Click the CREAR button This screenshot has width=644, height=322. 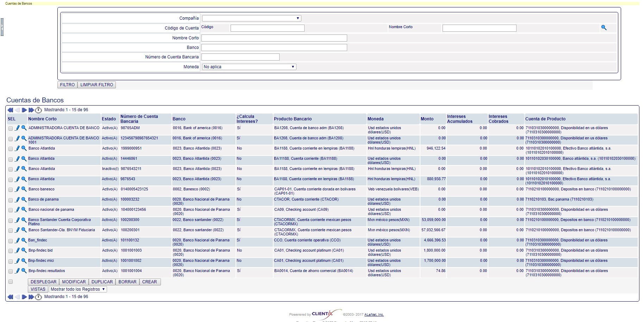[150, 282]
